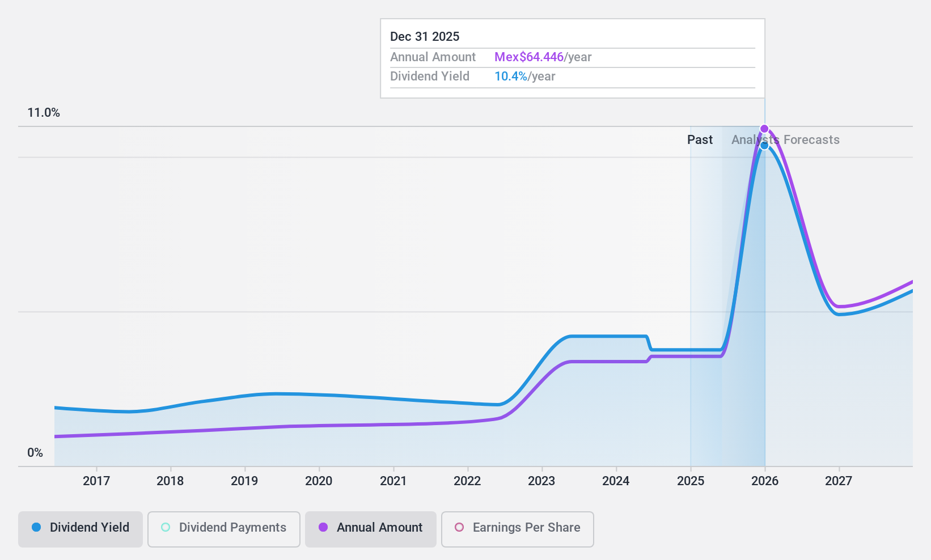Toggle the Dividend Payments series
Viewport: 931px width, 560px height.
tap(224, 529)
